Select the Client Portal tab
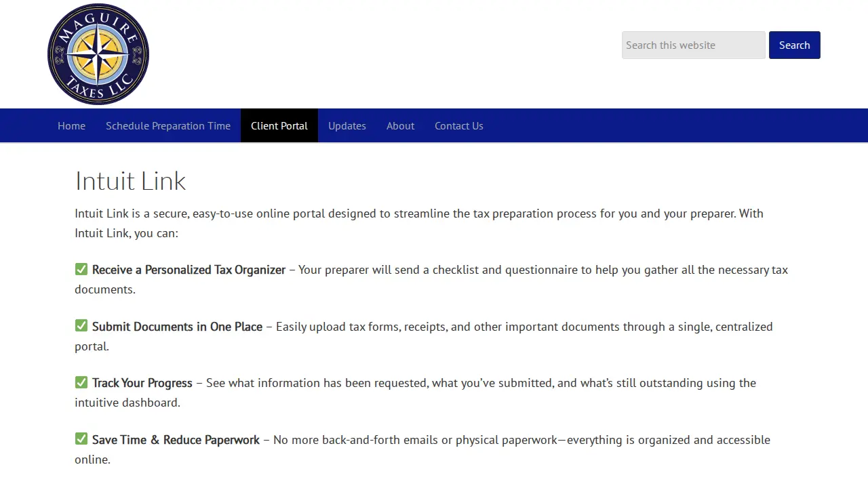Image resolution: width=868 pixels, height=488 pixels. pyautogui.click(x=279, y=125)
